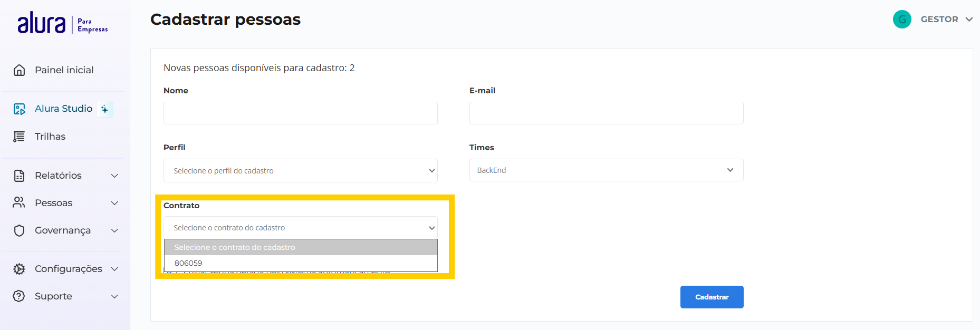Screen dimensions: 980x330
Task: Click the Suporte help icon
Action: pos(20,296)
